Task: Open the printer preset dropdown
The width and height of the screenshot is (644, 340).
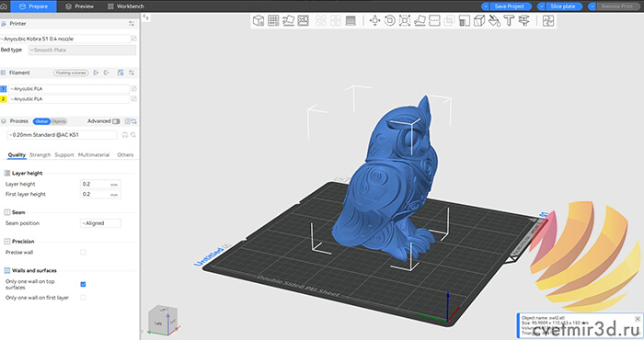Action: point(65,39)
